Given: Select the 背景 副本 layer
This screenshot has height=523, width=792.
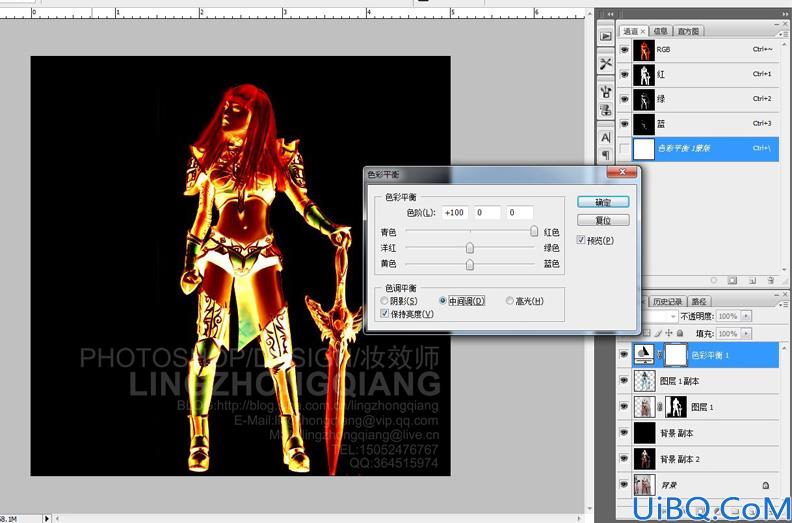Looking at the screenshot, I should (699, 433).
